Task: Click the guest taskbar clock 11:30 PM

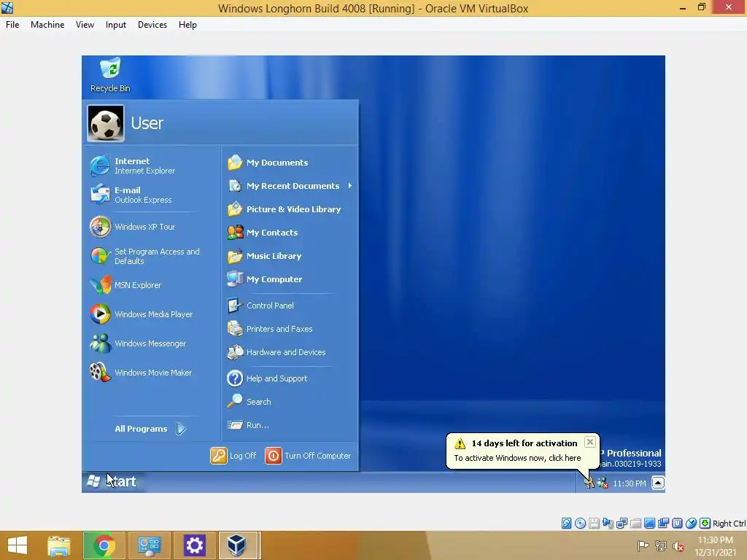Action: point(630,484)
